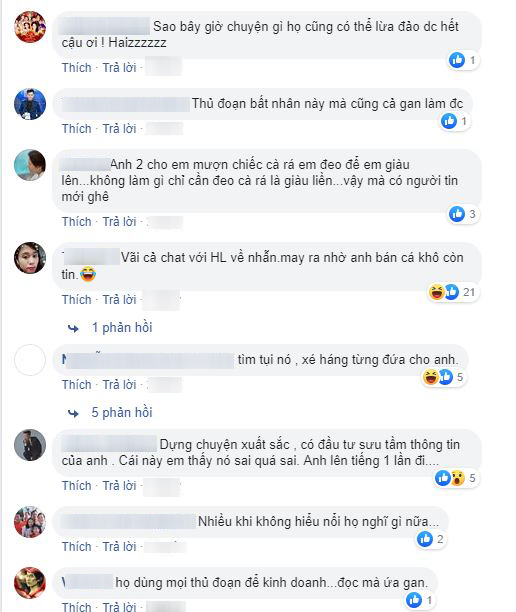Click the avatar next to the 'Nhiều khi không hiểu nổi' comment
This screenshot has height=612, width=516.
coord(30,522)
